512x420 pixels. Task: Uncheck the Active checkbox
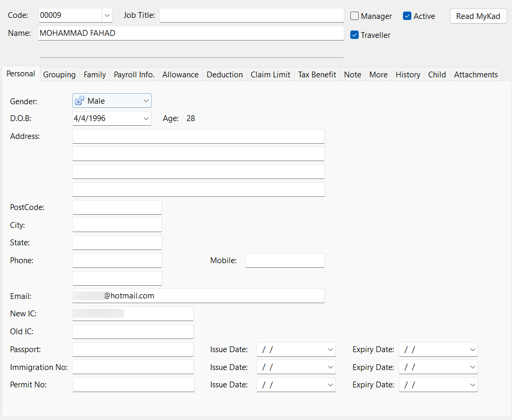[407, 16]
